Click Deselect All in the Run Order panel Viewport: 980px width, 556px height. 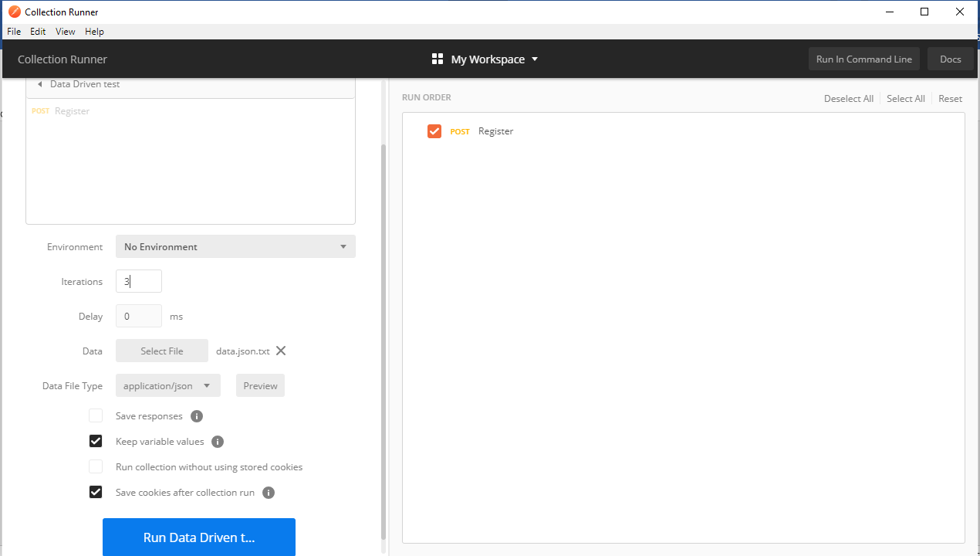848,98
